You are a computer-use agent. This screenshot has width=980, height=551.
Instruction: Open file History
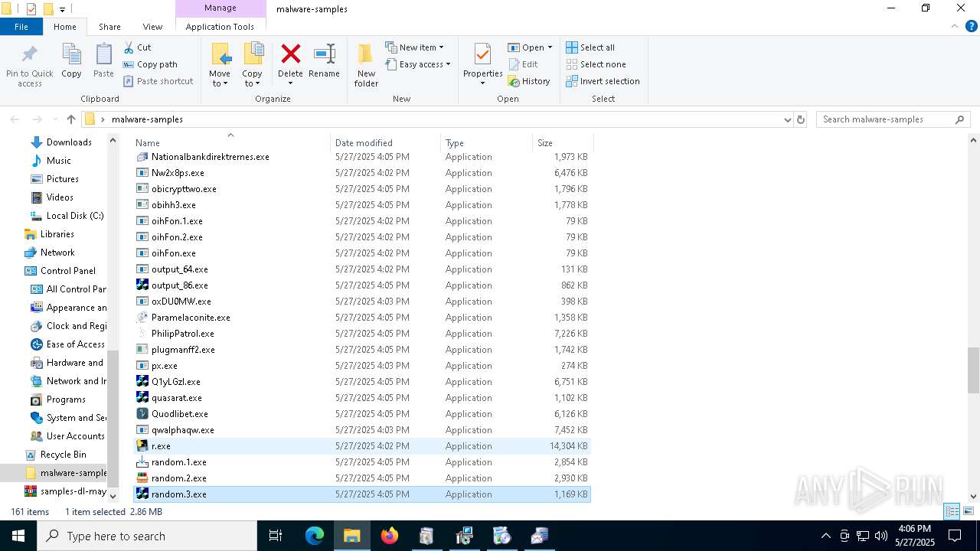click(x=529, y=81)
